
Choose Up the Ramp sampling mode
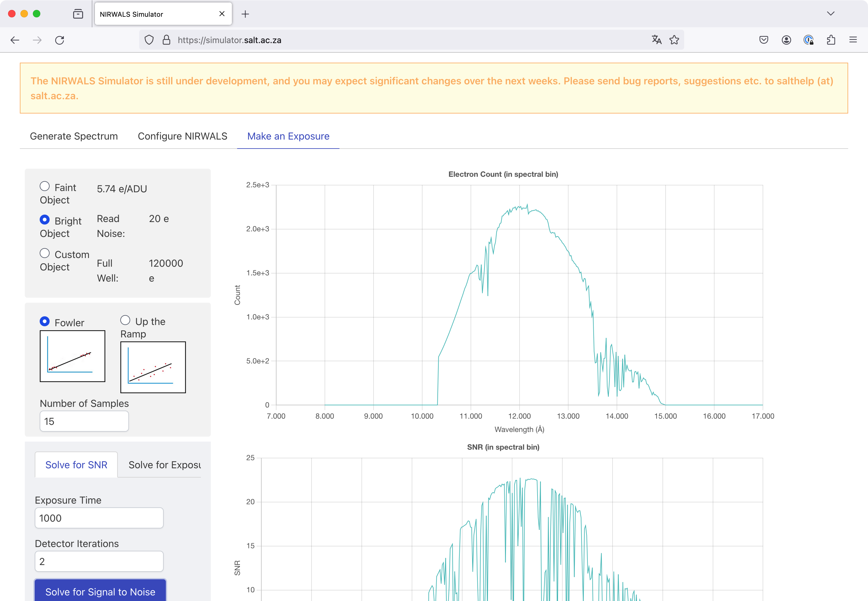click(x=125, y=320)
